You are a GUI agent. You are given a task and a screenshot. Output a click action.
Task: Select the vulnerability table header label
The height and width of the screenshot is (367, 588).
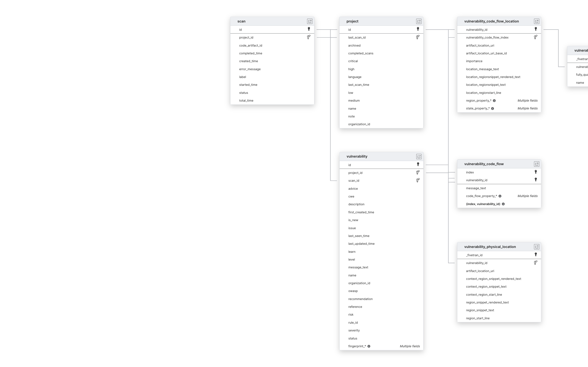point(357,156)
